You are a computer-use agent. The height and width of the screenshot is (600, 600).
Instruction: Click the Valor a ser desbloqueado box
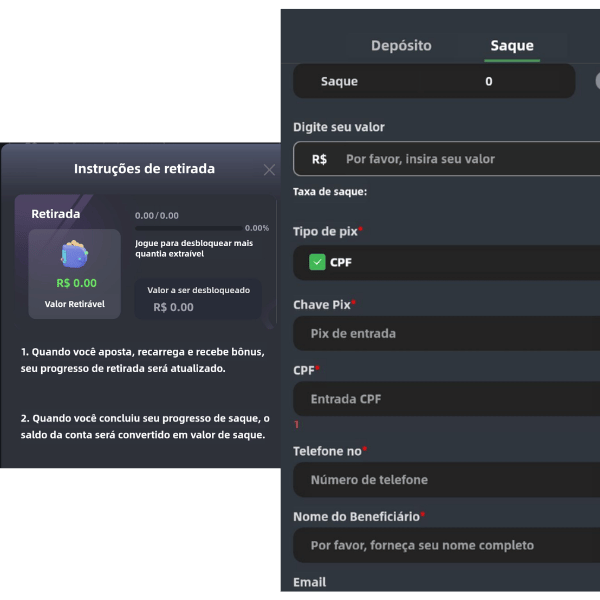click(198, 299)
